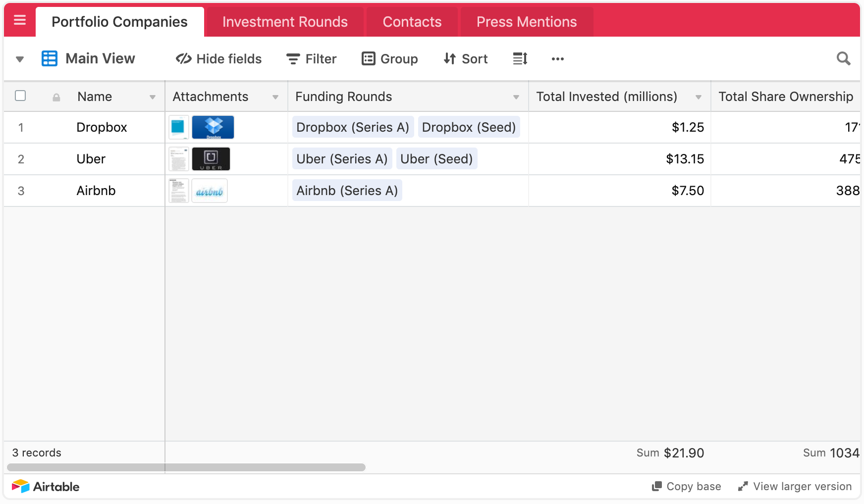Click the row height icon
The width and height of the screenshot is (864, 504).
pyautogui.click(x=520, y=59)
